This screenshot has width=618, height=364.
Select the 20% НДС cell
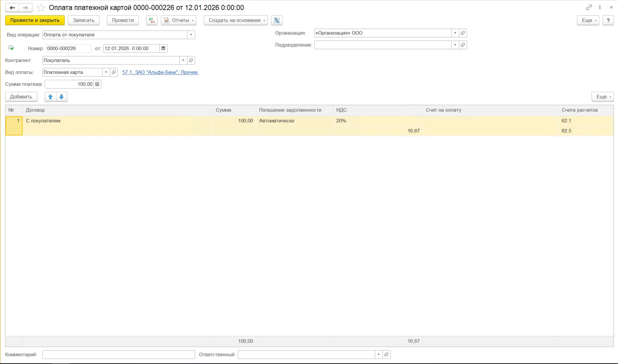tap(378, 121)
